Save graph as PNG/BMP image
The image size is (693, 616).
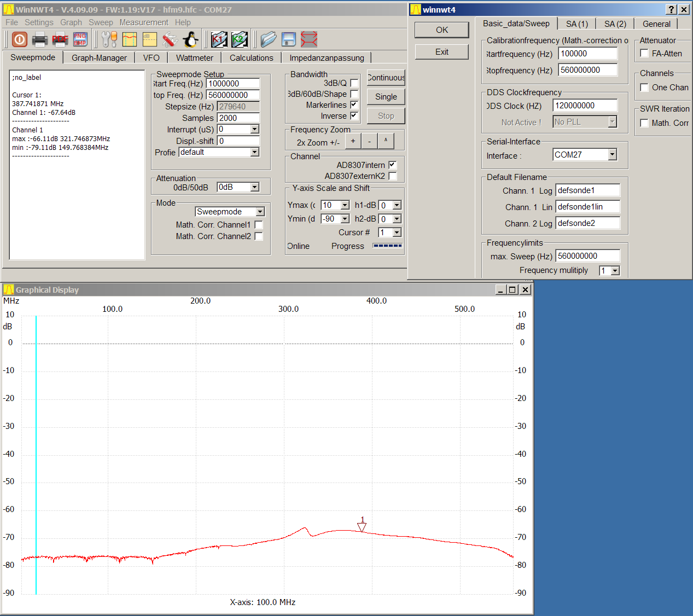80,39
